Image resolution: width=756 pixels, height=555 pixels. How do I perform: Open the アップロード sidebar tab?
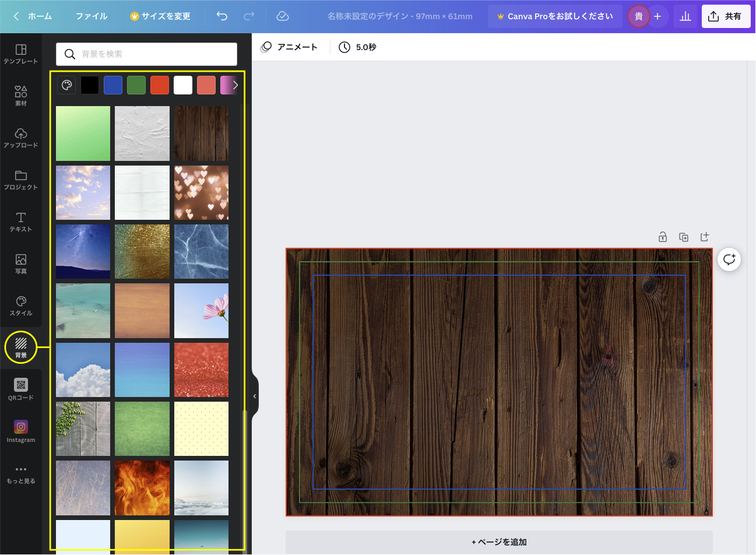pos(21,138)
